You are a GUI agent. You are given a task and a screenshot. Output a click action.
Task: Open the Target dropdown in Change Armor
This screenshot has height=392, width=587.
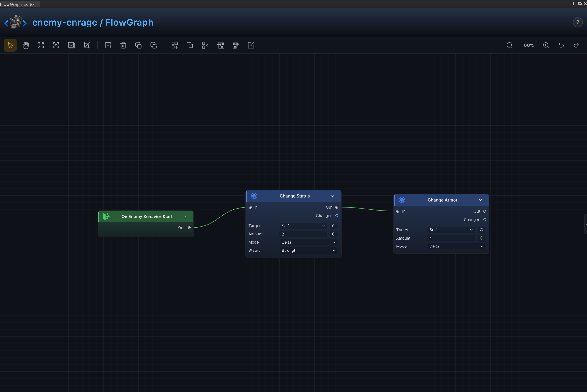pyautogui.click(x=451, y=230)
